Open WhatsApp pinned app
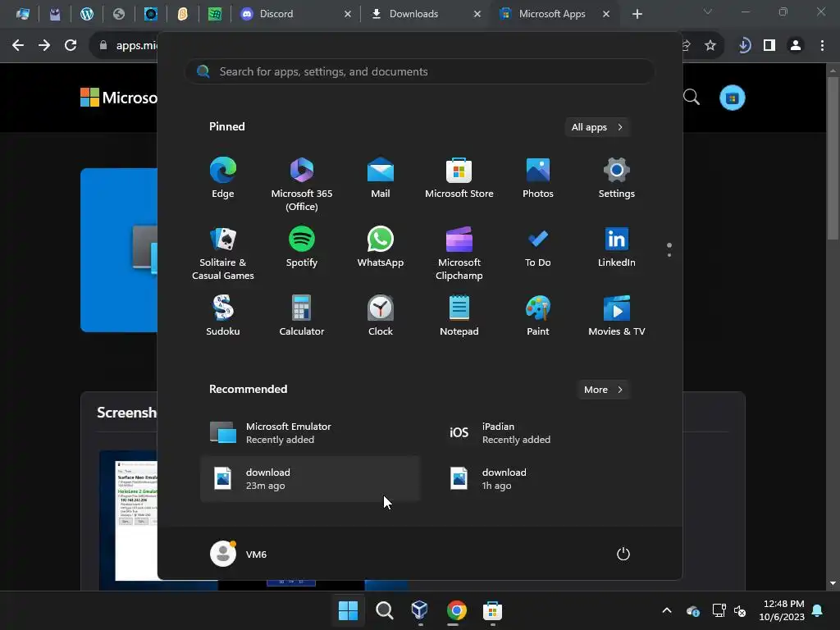Image resolution: width=840 pixels, height=630 pixels. pyautogui.click(x=381, y=247)
